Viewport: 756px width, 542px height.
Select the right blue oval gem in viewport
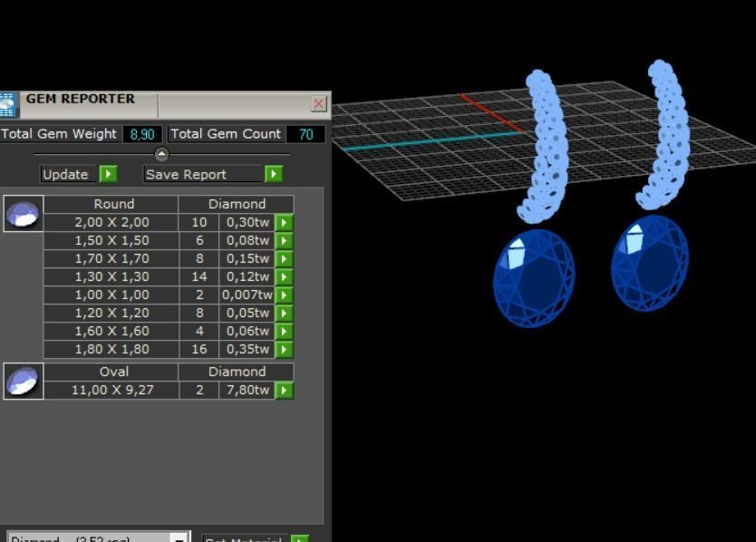649,263
